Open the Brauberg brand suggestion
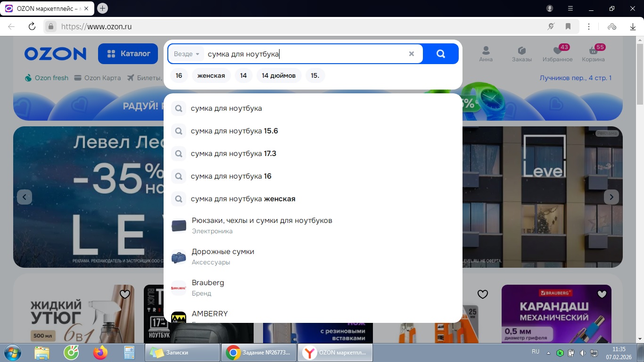This screenshot has width=644, height=362. tap(313, 288)
